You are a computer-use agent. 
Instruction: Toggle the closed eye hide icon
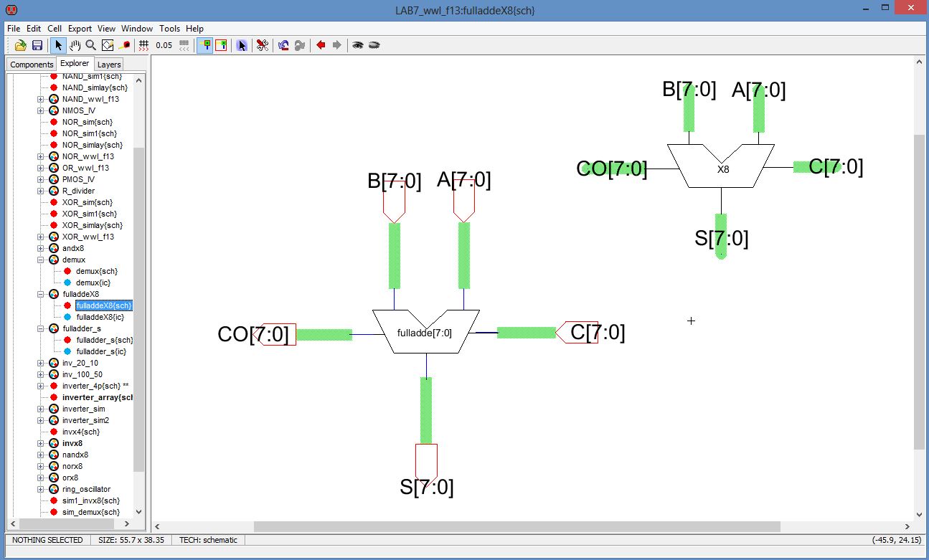[x=374, y=45]
